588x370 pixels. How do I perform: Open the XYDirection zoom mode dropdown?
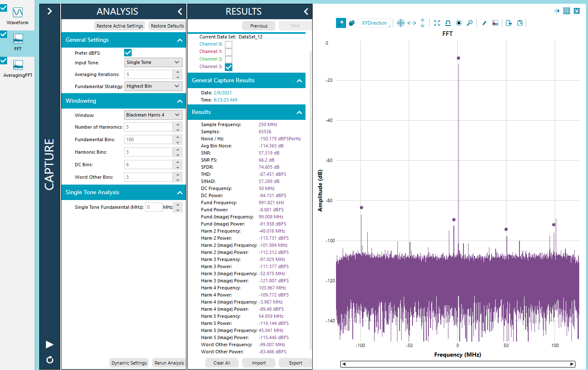point(375,23)
